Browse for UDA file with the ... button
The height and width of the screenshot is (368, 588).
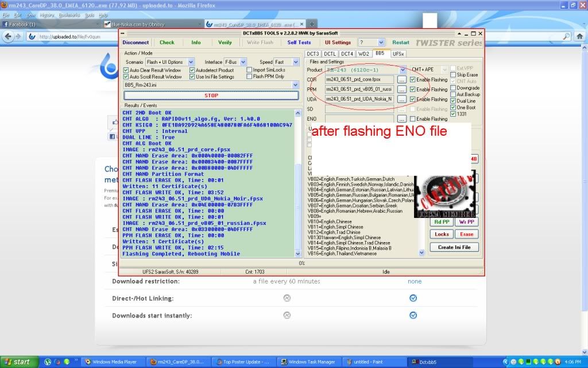click(x=401, y=99)
